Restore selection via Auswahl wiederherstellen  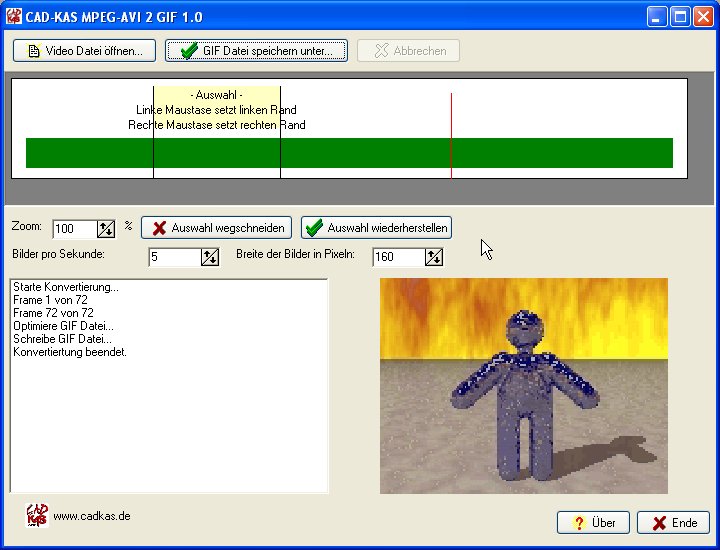pos(376,228)
